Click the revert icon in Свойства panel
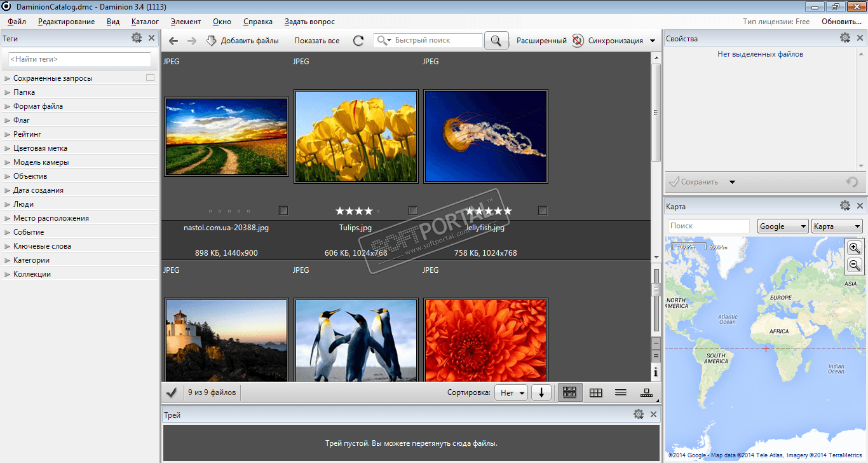 (852, 182)
